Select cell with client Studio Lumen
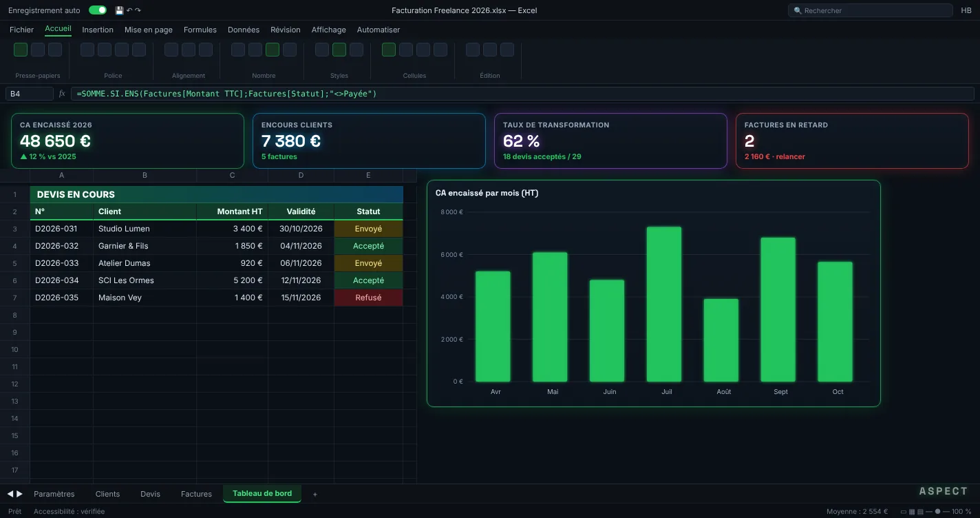This screenshot has width=980, height=518. [145, 229]
